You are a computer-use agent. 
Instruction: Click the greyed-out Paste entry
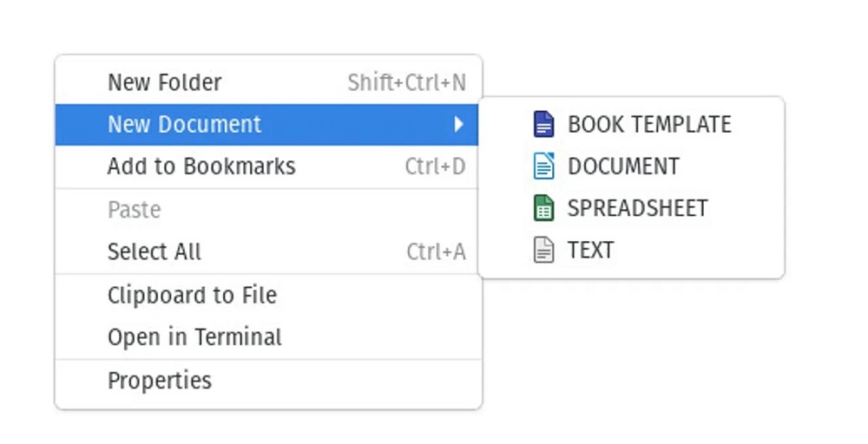(134, 210)
